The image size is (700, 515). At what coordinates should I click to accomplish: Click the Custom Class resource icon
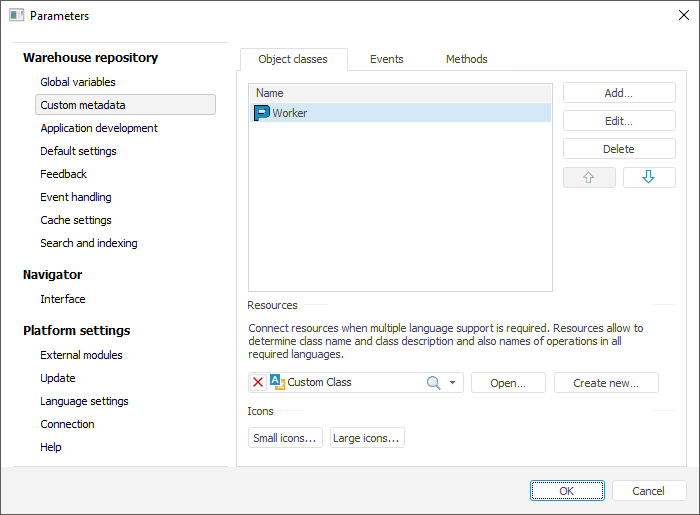pyautogui.click(x=278, y=382)
